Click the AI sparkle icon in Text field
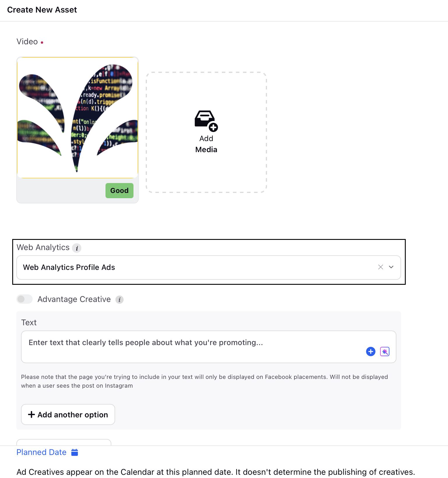448x478 pixels. 384,352
